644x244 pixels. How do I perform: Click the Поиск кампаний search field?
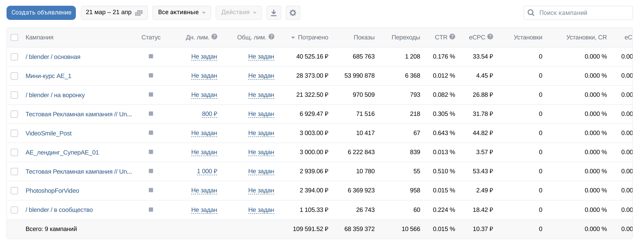click(582, 13)
